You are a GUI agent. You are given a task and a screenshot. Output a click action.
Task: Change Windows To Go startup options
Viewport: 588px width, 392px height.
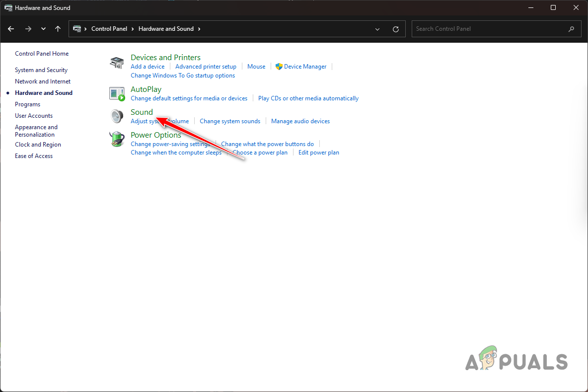pyautogui.click(x=183, y=76)
